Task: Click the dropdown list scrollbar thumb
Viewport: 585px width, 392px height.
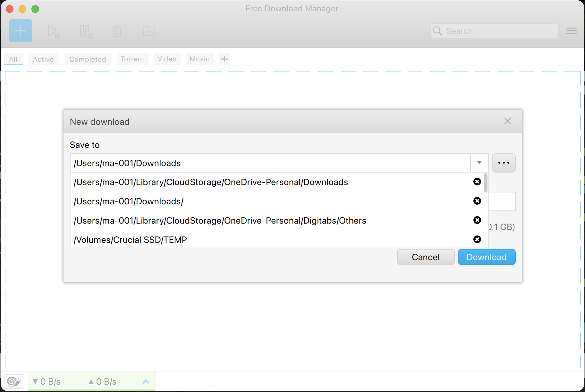Action: click(x=486, y=183)
